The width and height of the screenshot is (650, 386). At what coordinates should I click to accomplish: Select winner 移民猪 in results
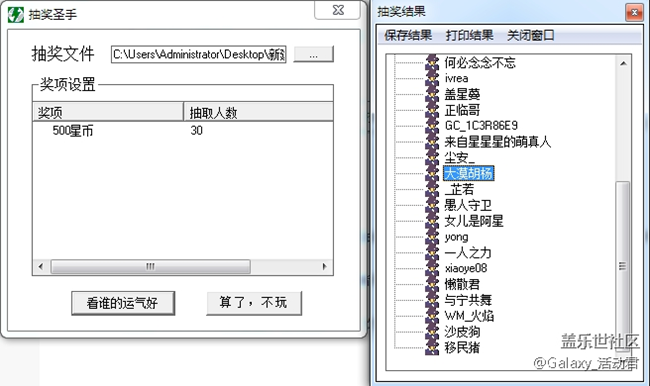coord(462,347)
